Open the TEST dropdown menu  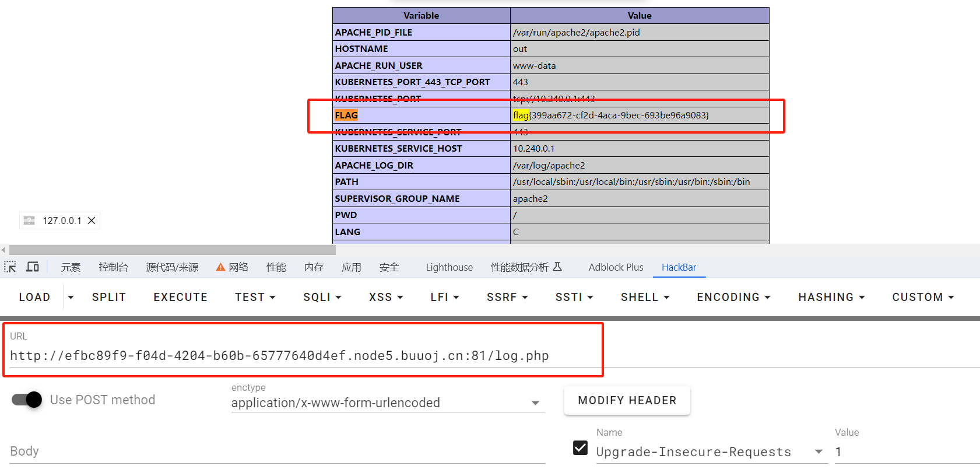[x=255, y=297]
